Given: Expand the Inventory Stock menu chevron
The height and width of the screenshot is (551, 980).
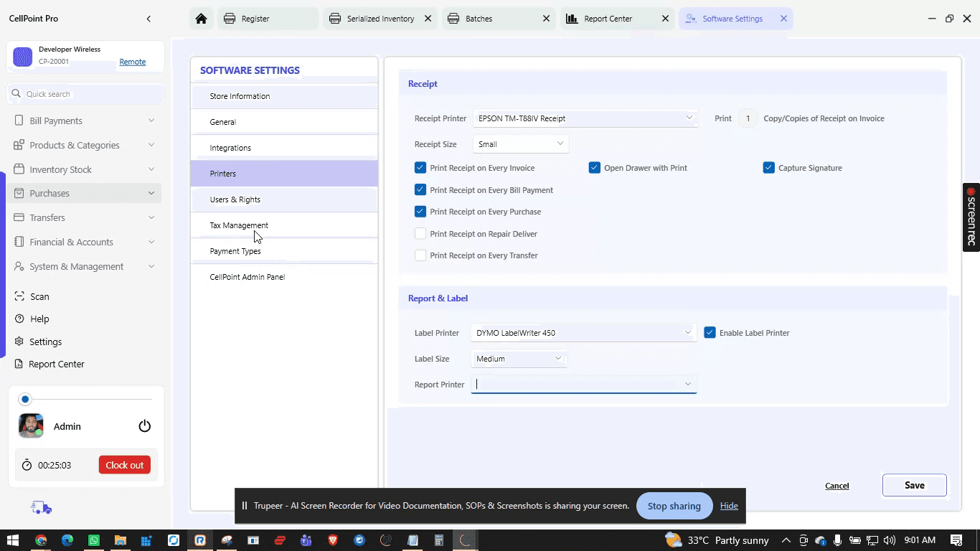Looking at the screenshot, I should coord(151,169).
